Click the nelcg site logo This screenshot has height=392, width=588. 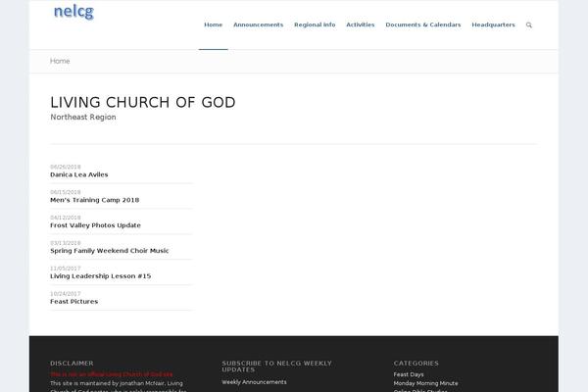(73, 12)
